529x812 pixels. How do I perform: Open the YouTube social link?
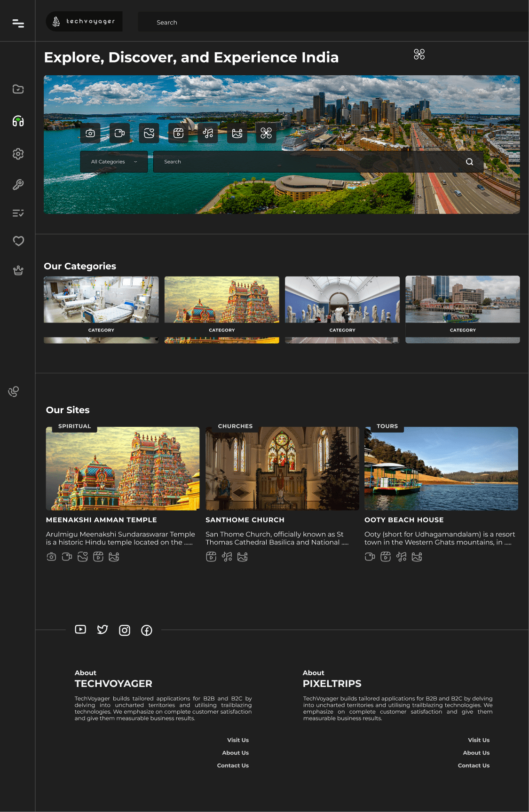[80, 630]
